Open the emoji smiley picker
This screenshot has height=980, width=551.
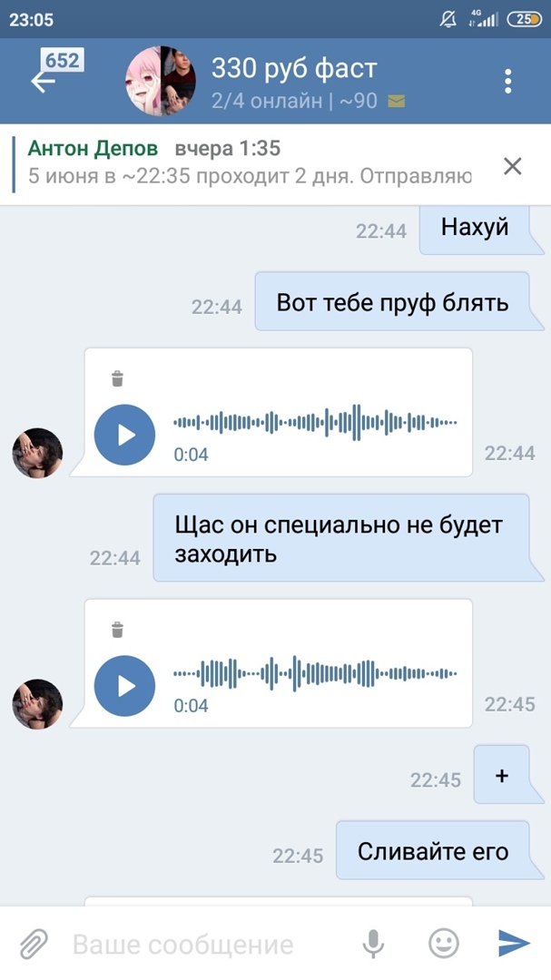click(x=443, y=943)
